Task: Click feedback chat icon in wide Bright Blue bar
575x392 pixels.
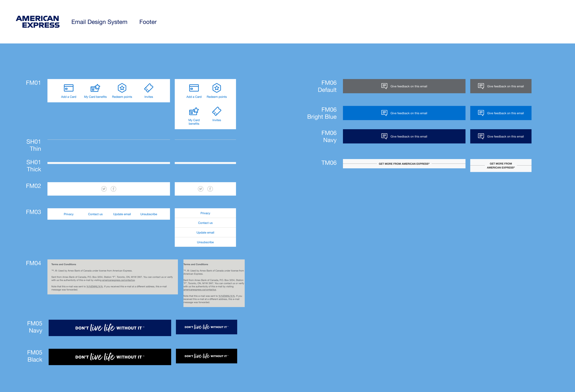Action: point(384,113)
